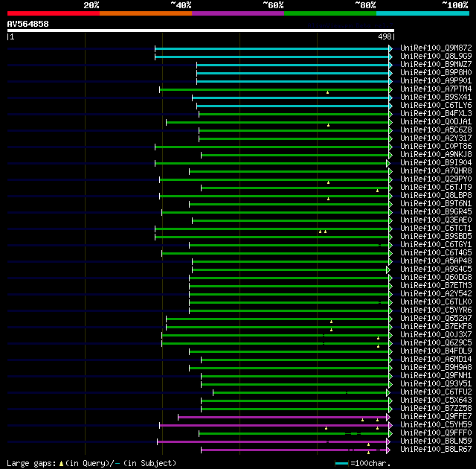Click the cyan alignment bar for Q9M872
The image size is (476, 469).
point(271,48)
